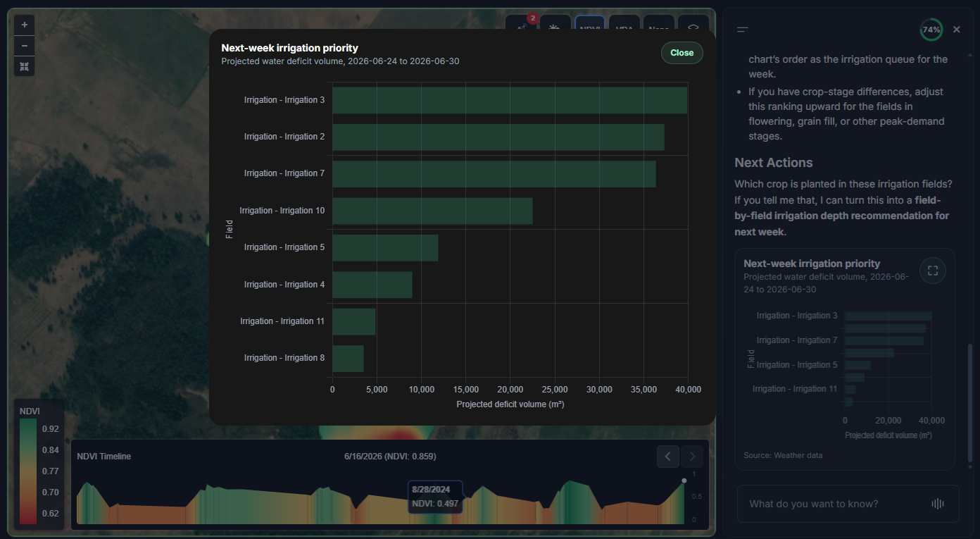Screen dimensions: 980x539
Task: Close the irrigation priority chart dialog
Action: [681, 53]
